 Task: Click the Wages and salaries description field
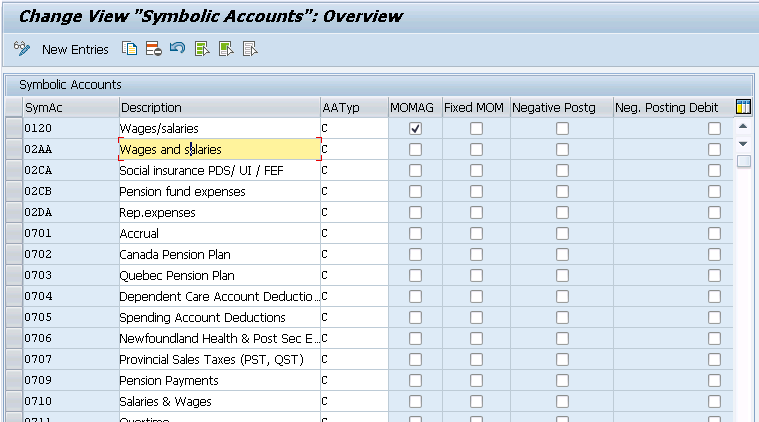tap(220, 149)
